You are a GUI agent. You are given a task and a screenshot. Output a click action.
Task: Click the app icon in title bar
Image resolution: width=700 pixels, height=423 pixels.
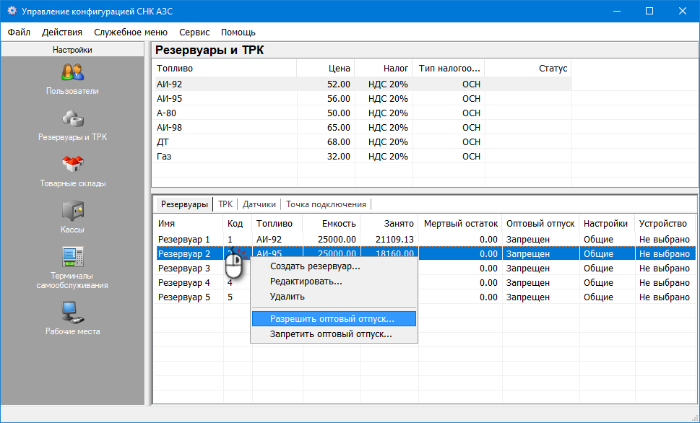[10, 11]
